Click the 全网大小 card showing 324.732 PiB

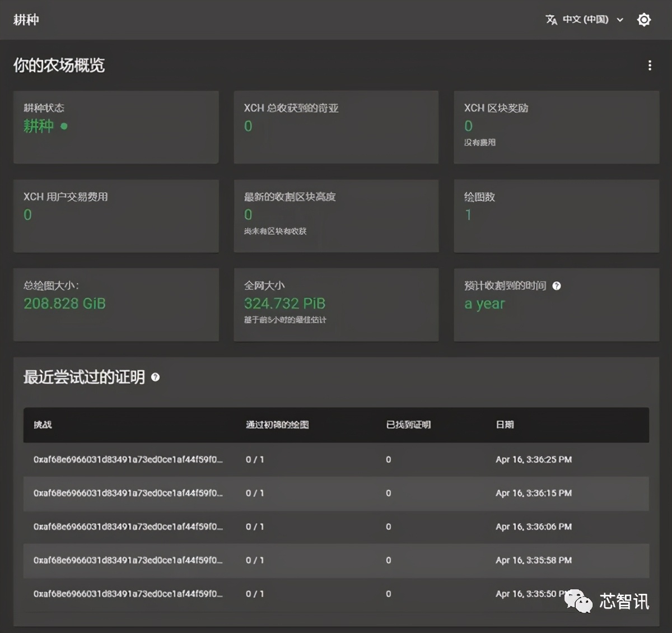click(336, 305)
